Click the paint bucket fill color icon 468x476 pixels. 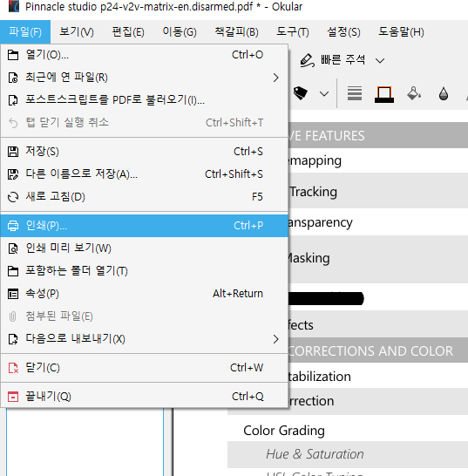414,93
